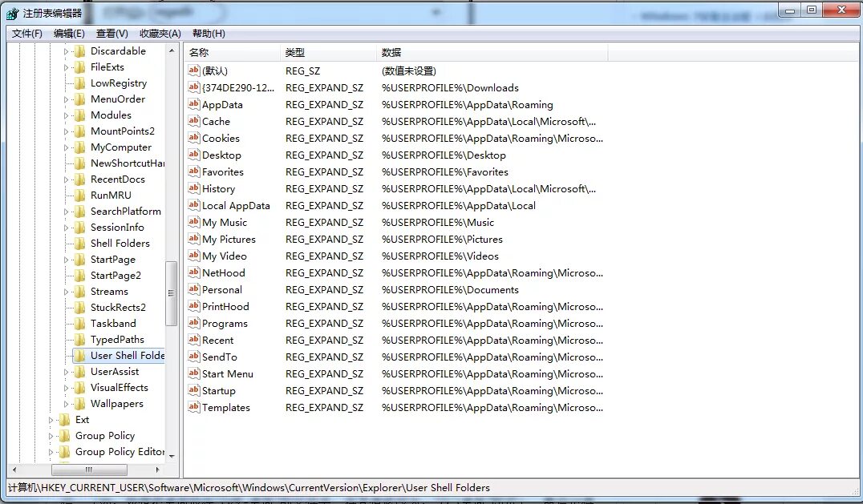Click the string icon beside Desktop value
The width and height of the screenshot is (863, 504).
[193, 155]
